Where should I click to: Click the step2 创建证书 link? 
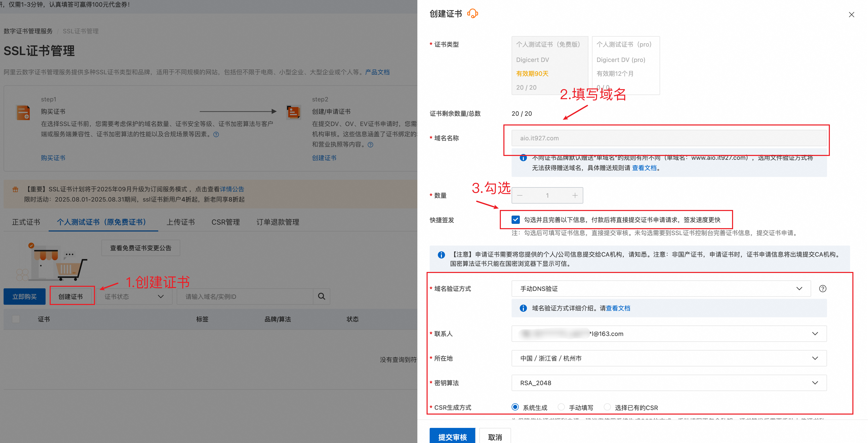click(324, 158)
